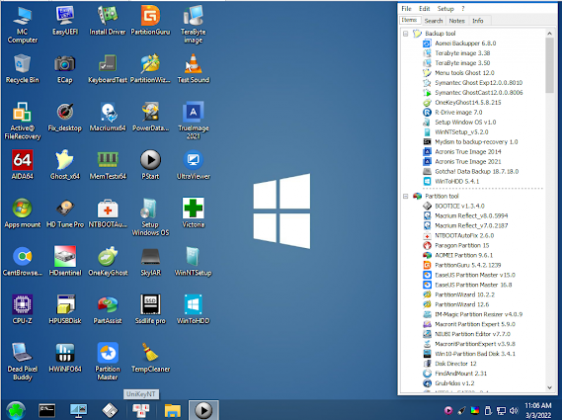Select the ECap camera icon
The height and width of the screenshot is (420, 562).
[65, 68]
